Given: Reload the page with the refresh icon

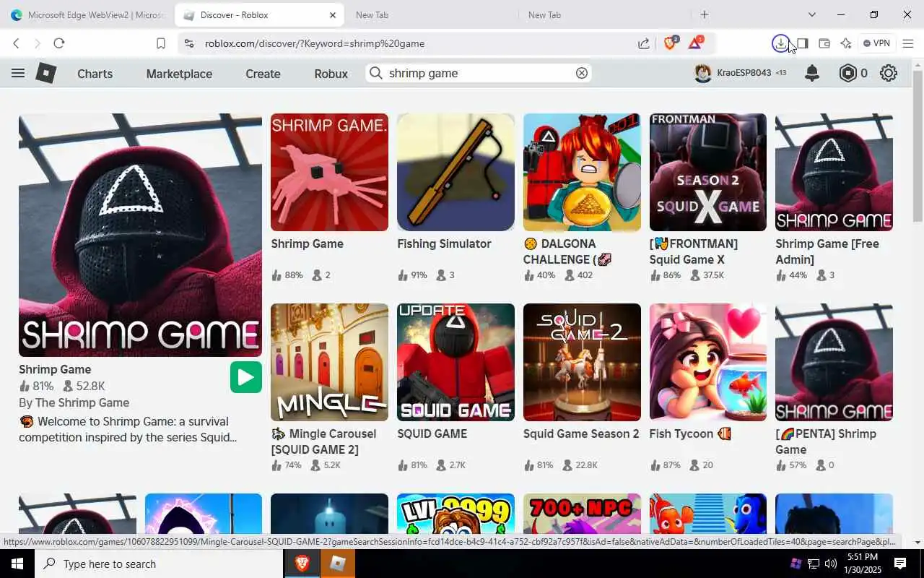Looking at the screenshot, I should point(59,43).
